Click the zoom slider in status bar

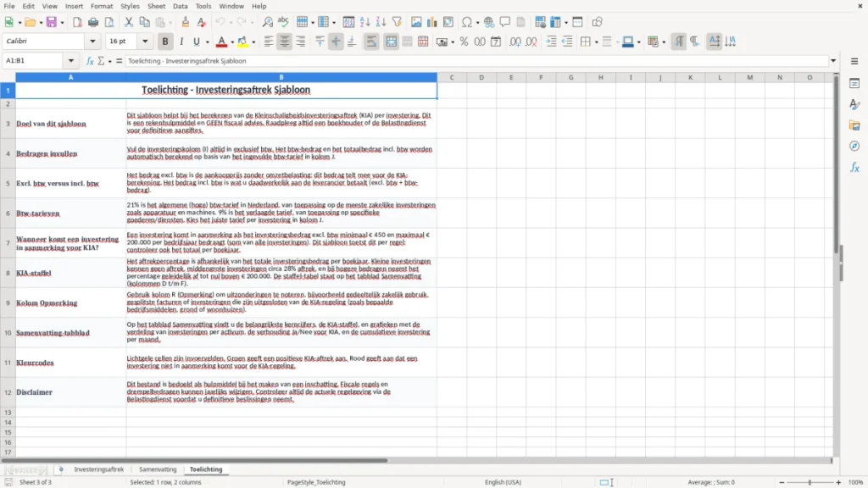tap(810, 482)
